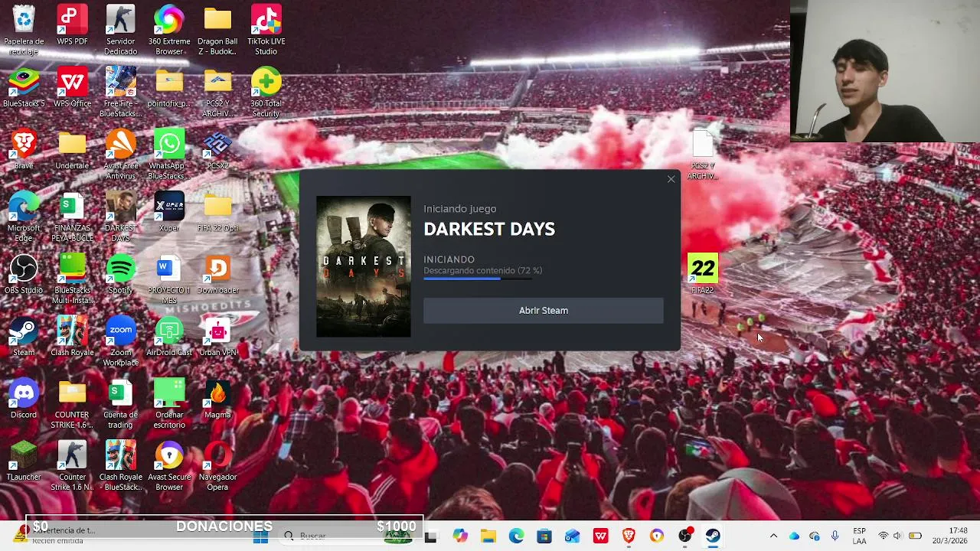980x551 pixels.
Task: Open Downloader desktop shortcut
Action: pyautogui.click(x=217, y=275)
